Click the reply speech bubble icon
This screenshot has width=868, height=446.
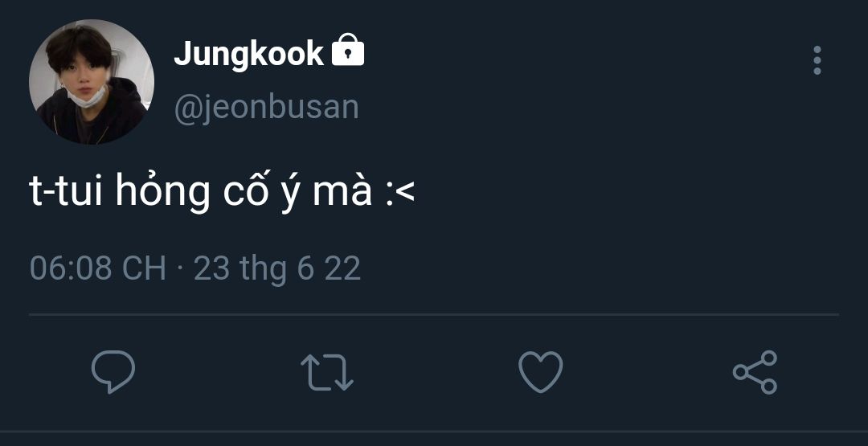click(x=113, y=371)
